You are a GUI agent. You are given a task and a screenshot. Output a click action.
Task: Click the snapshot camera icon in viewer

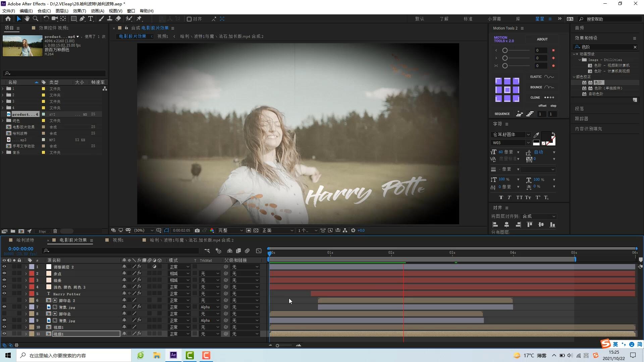(197, 231)
